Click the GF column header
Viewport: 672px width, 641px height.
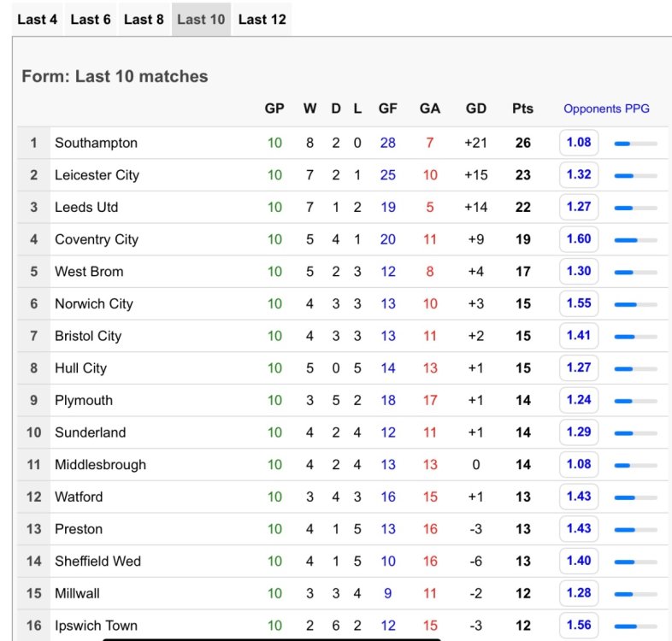pos(388,109)
